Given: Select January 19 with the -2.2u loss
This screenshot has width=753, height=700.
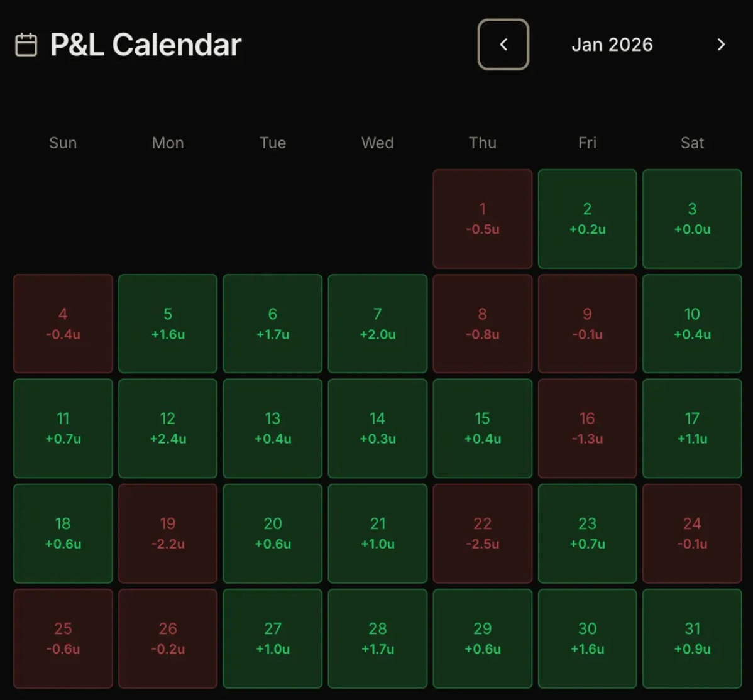Looking at the screenshot, I should click(167, 533).
